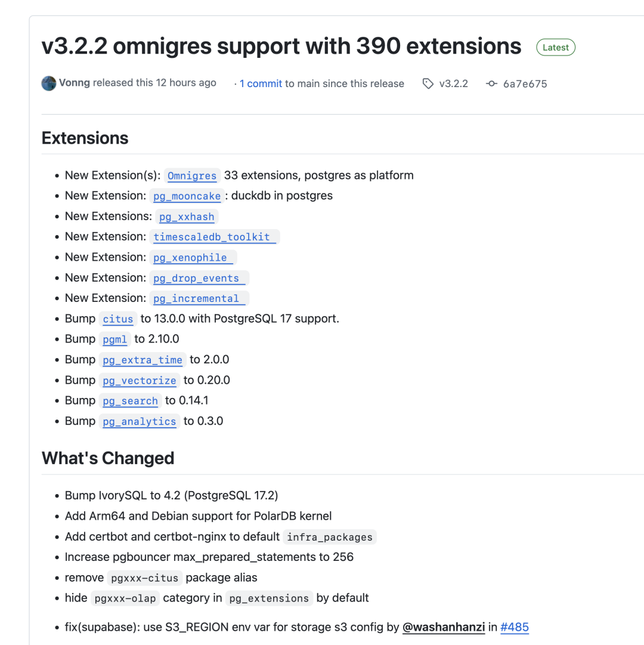This screenshot has width=644, height=645.
Task: Open the citus extension link
Action: [x=117, y=319]
